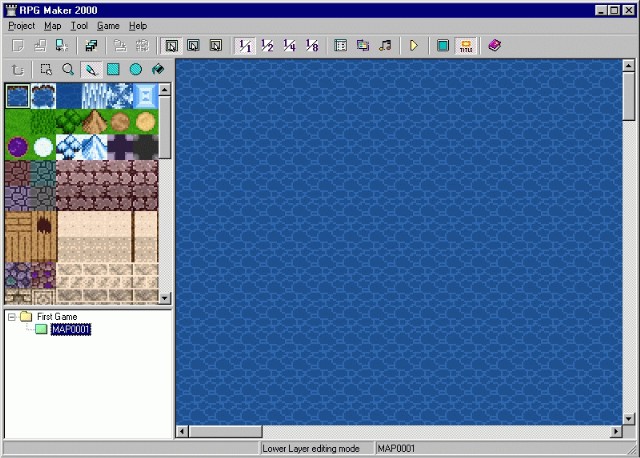Select the brown mountain tile
640x458 pixels.
pos(95,122)
